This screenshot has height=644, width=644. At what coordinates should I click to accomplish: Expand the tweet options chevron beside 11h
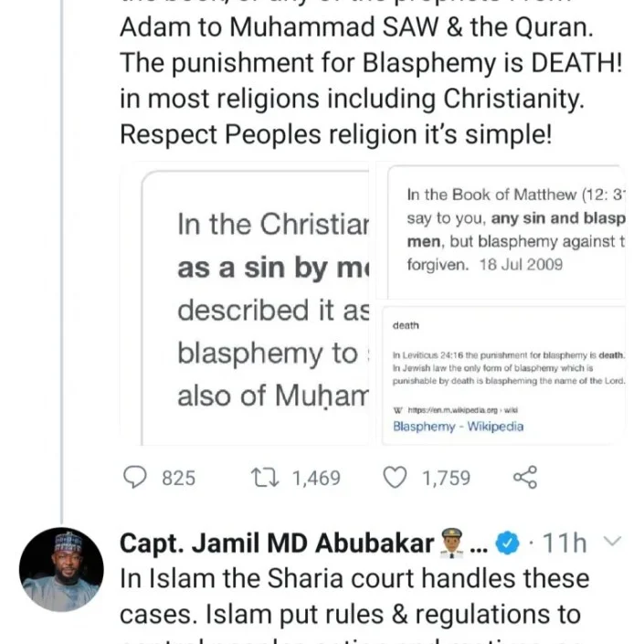(x=613, y=543)
